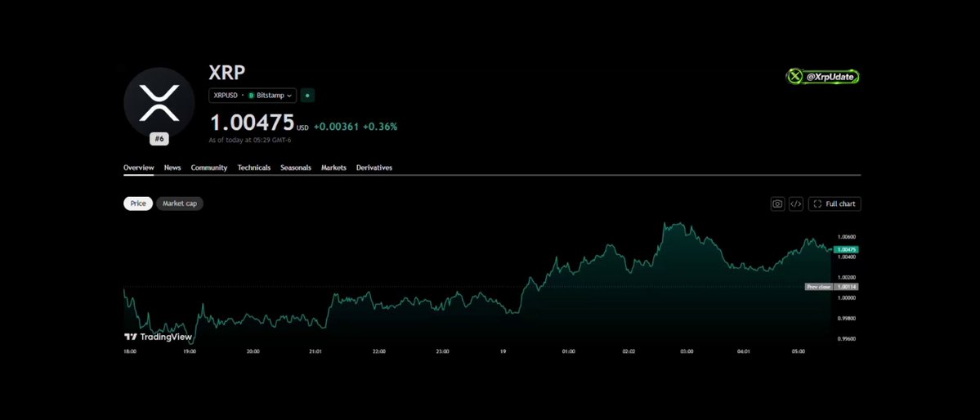Screen dimensions: 980x420
Task: Click the 22:00 time axis label
Action: tap(378, 351)
